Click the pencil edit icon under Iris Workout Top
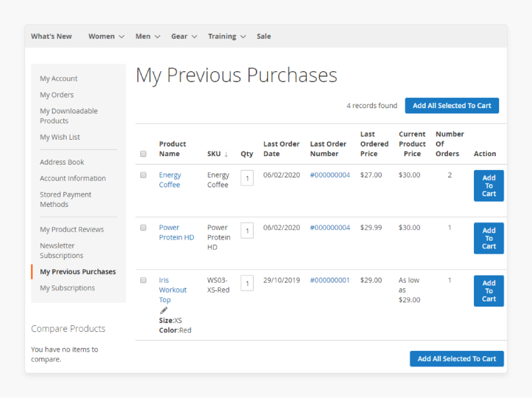Image resolution: width=532 pixels, height=398 pixels. [163, 310]
